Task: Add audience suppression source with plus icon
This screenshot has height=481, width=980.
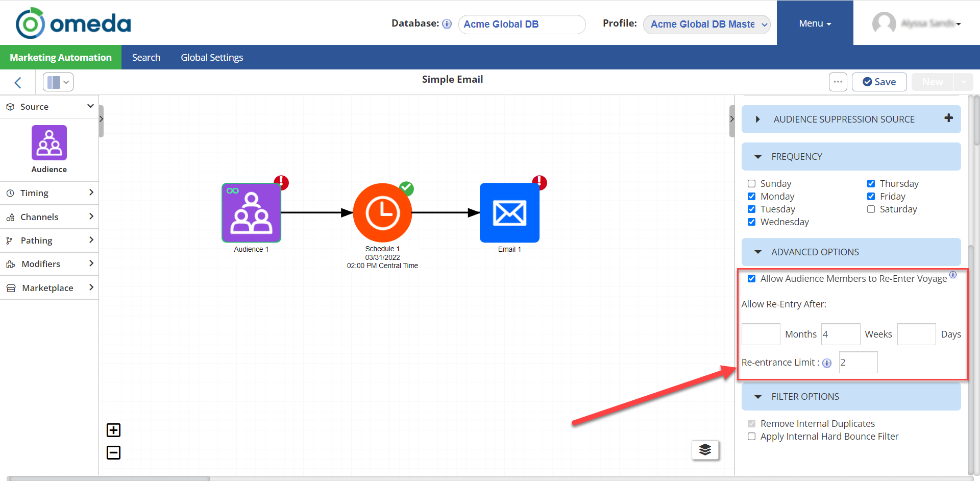Action: point(948,118)
